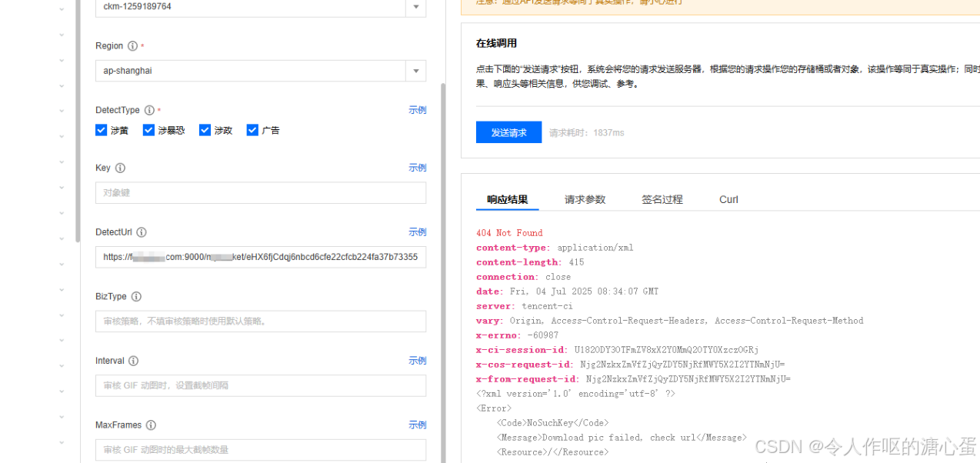Click the Interval input field

[261, 386]
